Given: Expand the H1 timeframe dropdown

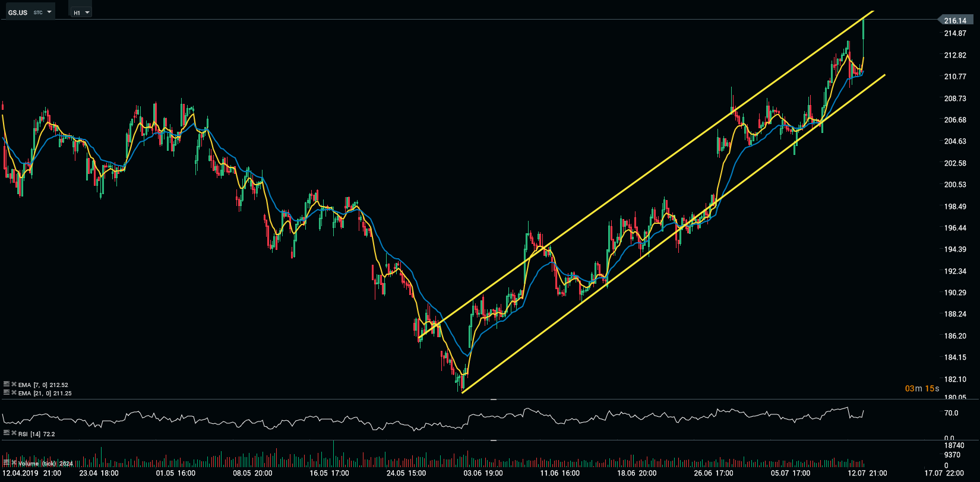Looking at the screenshot, I should point(87,12).
